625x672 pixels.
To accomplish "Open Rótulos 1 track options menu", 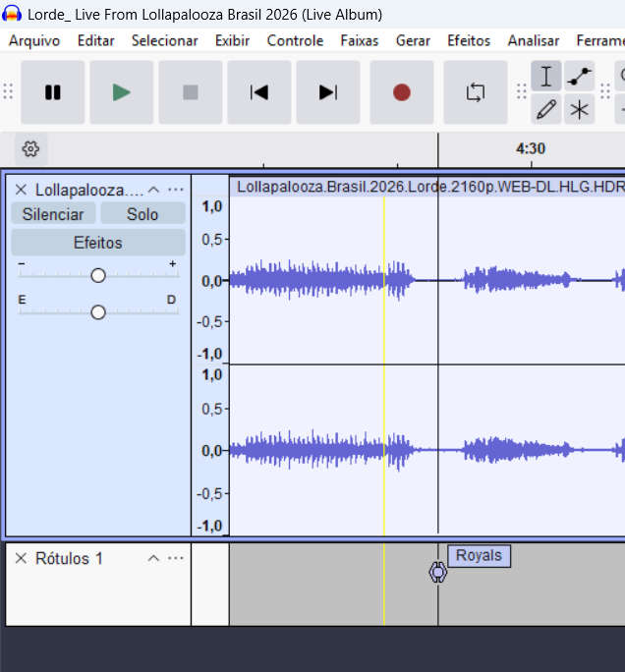I will pos(176,558).
